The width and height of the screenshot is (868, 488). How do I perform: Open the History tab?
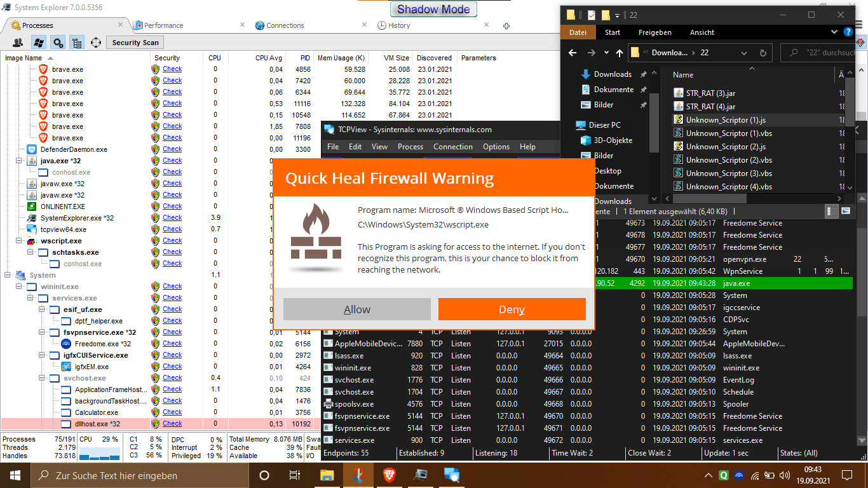point(399,25)
